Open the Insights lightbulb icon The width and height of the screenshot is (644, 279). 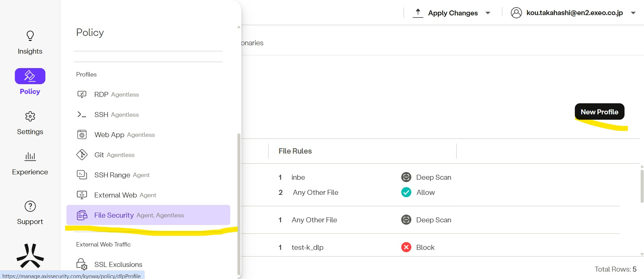pyautogui.click(x=30, y=36)
